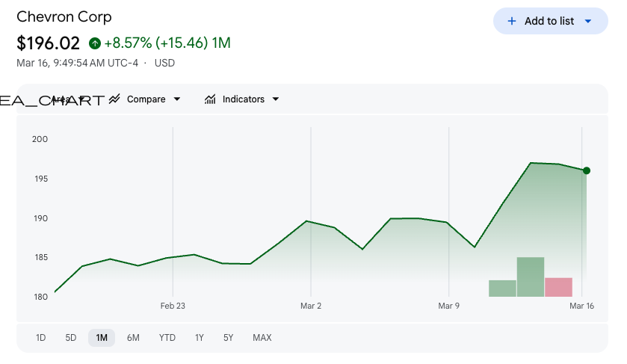627x364 pixels.
Task: Click the red volume bar
Action: click(x=559, y=287)
